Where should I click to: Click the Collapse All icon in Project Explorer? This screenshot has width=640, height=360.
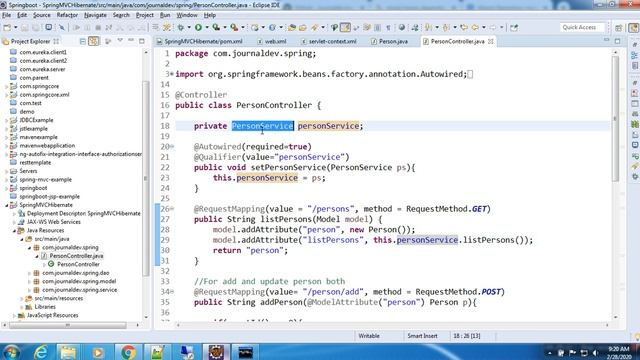click(x=83, y=41)
